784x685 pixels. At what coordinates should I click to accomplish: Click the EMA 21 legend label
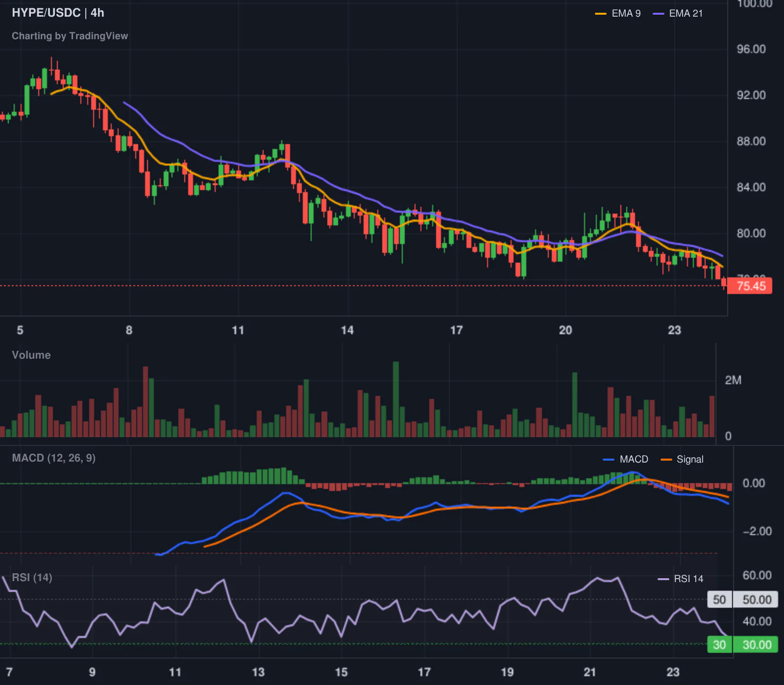tap(686, 13)
